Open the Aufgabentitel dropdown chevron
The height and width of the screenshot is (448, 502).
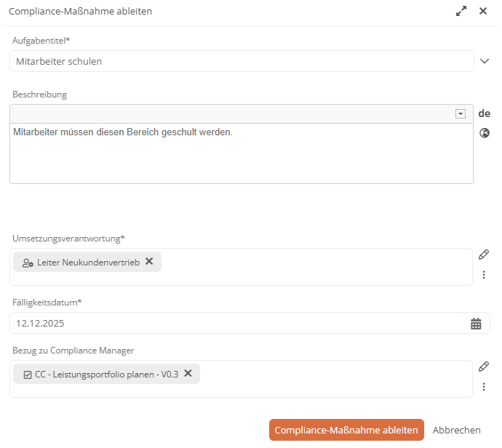click(485, 61)
